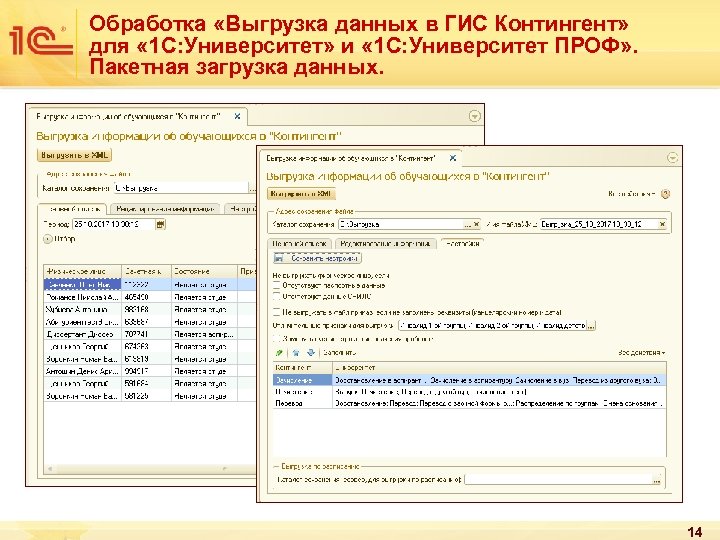Click Зачетная книга column header in back window
The width and height of the screenshot is (720, 540).
pyautogui.click(x=146, y=271)
